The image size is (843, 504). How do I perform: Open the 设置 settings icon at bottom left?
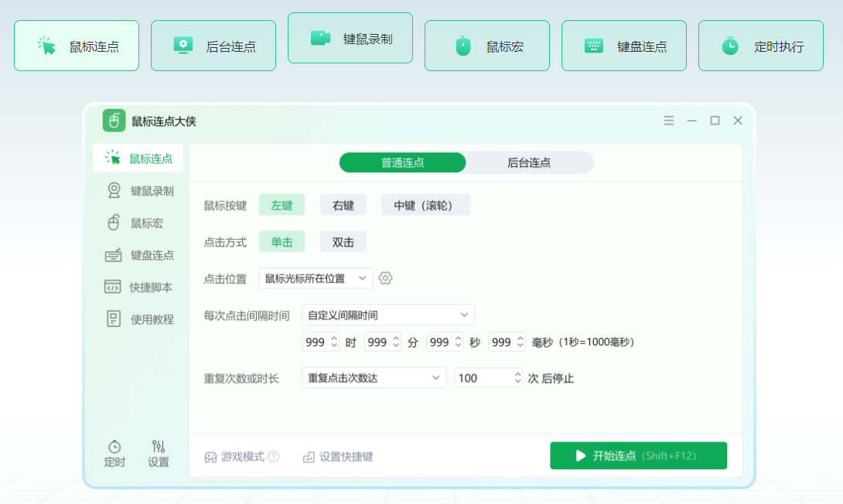(x=158, y=451)
